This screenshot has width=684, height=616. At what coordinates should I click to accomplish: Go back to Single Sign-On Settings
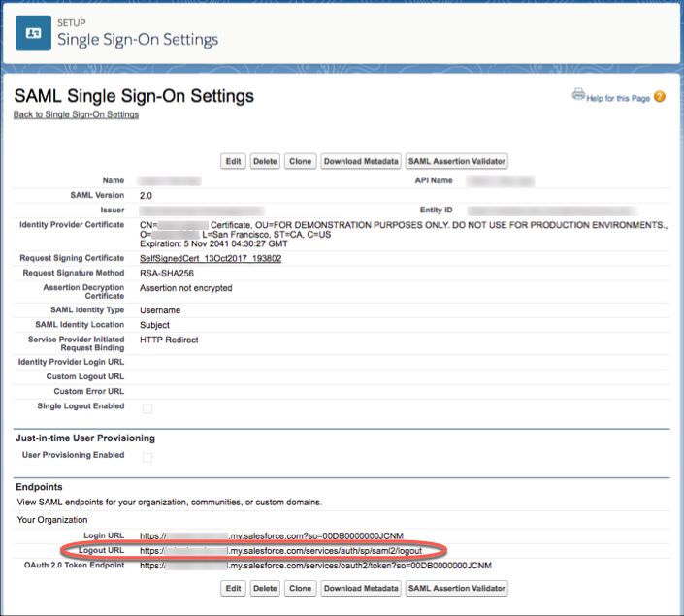pyautogui.click(x=76, y=114)
